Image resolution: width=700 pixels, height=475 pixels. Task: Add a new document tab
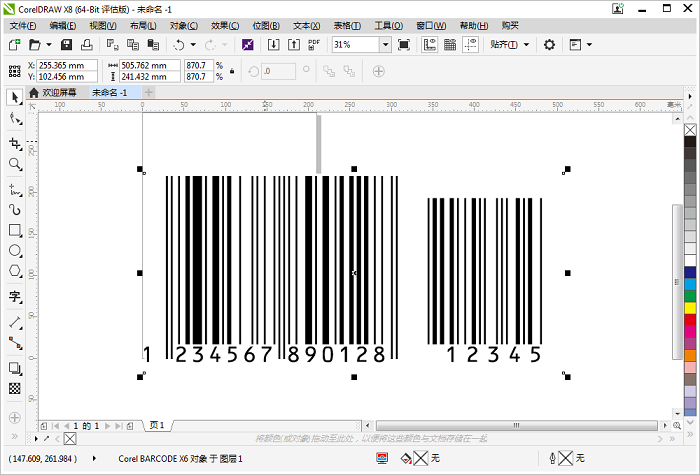click(149, 92)
